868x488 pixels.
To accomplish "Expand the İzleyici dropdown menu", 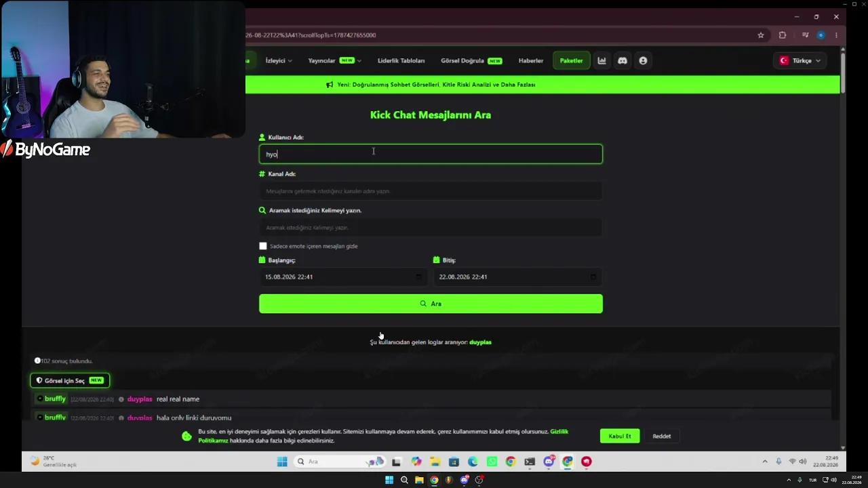I will [279, 61].
